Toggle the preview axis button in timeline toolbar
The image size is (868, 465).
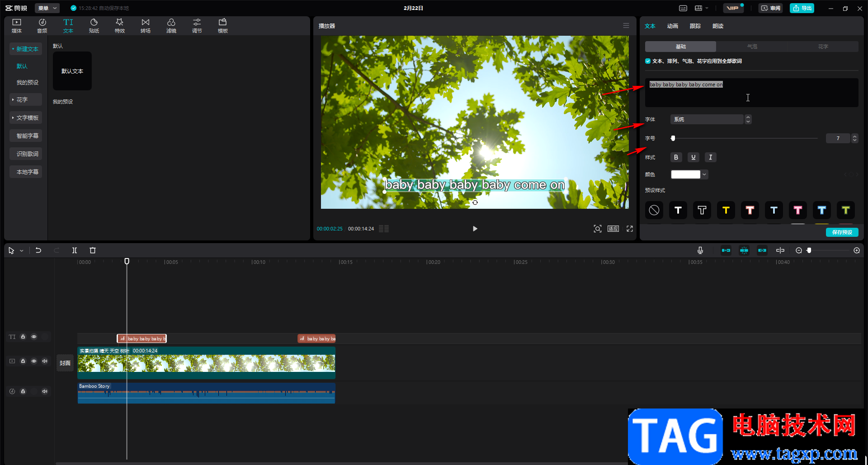click(x=780, y=250)
